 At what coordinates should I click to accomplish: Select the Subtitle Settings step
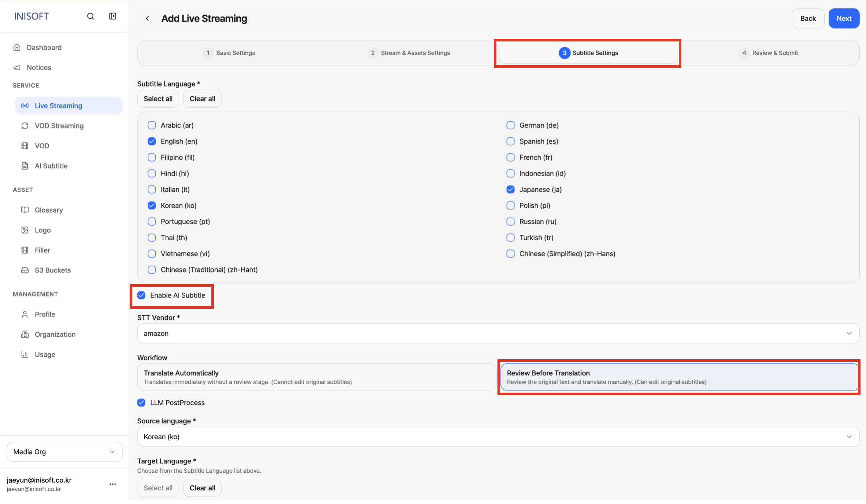[x=588, y=53]
